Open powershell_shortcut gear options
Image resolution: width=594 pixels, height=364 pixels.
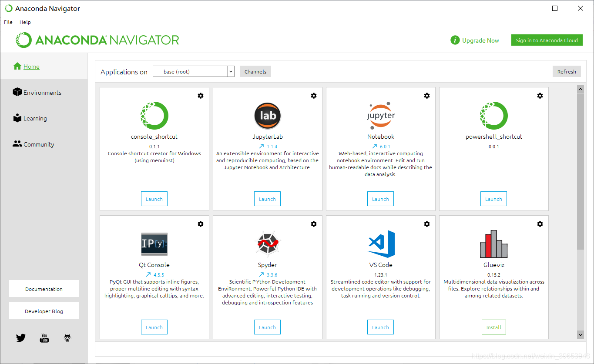[540, 96]
